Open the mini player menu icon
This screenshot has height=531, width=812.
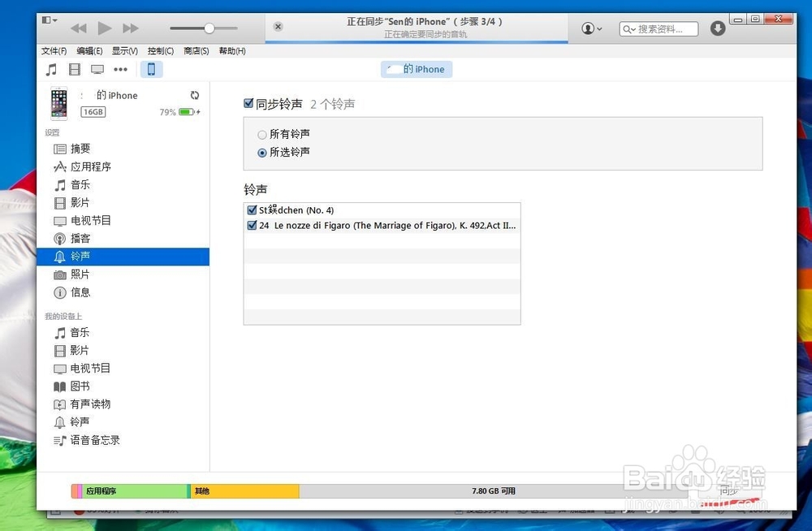click(50, 19)
